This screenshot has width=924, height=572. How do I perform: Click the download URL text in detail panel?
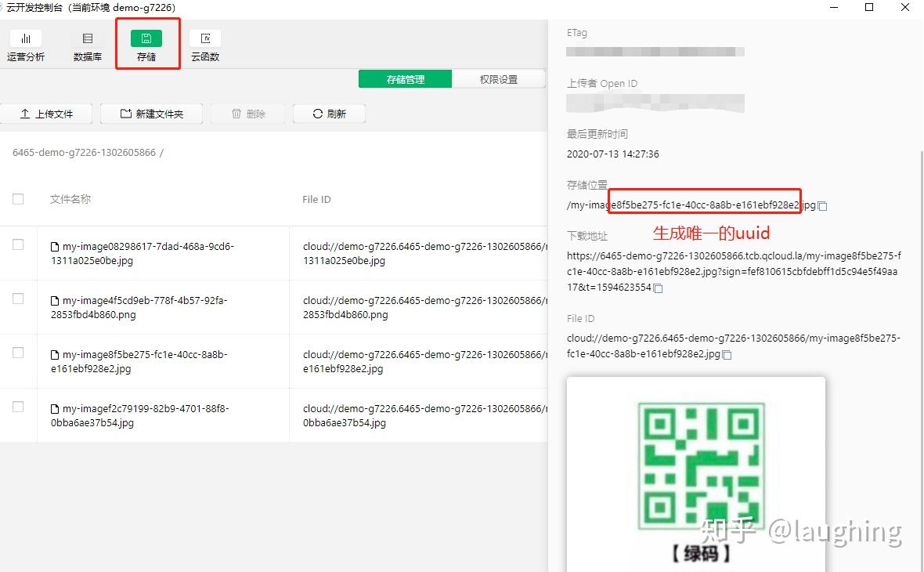coord(734,271)
